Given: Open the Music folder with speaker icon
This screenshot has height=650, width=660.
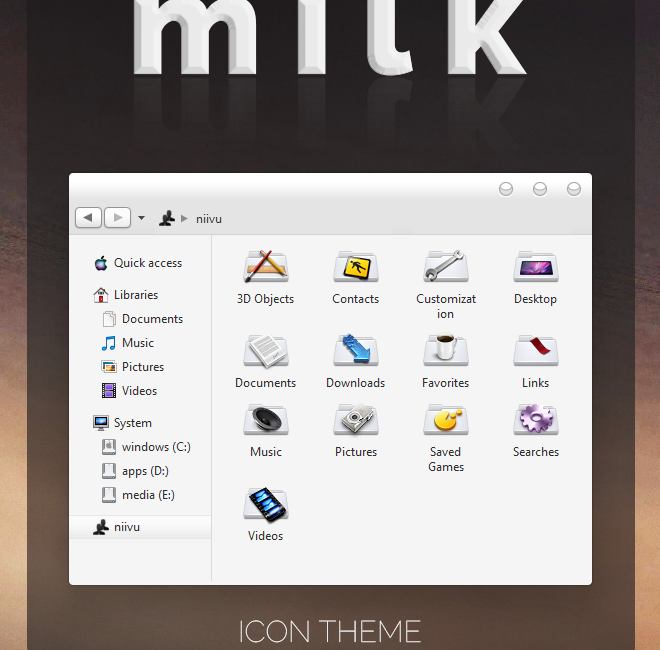Looking at the screenshot, I should click(x=266, y=420).
